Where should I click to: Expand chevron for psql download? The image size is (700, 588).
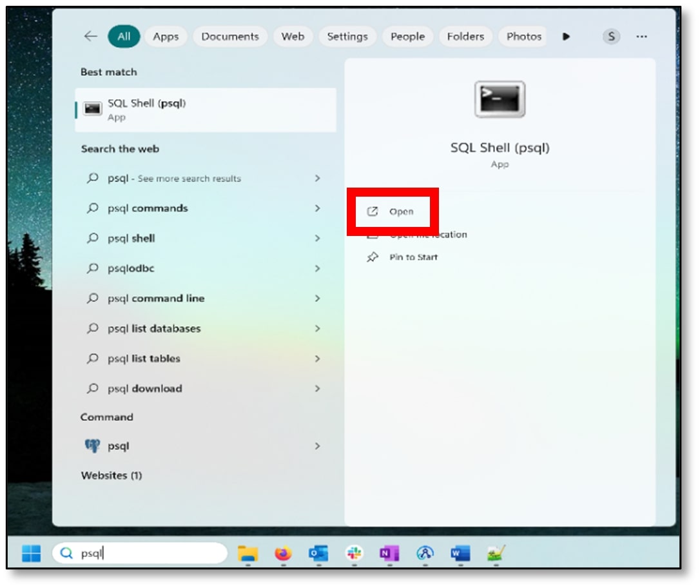pyautogui.click(x=317, y=388)
